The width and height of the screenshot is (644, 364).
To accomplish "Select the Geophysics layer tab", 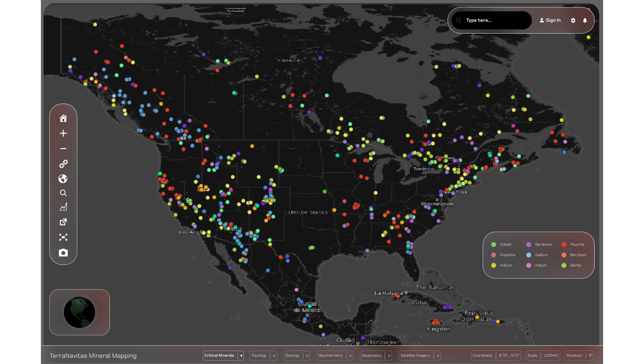I will pyautogui.click(x=371, y=356).
